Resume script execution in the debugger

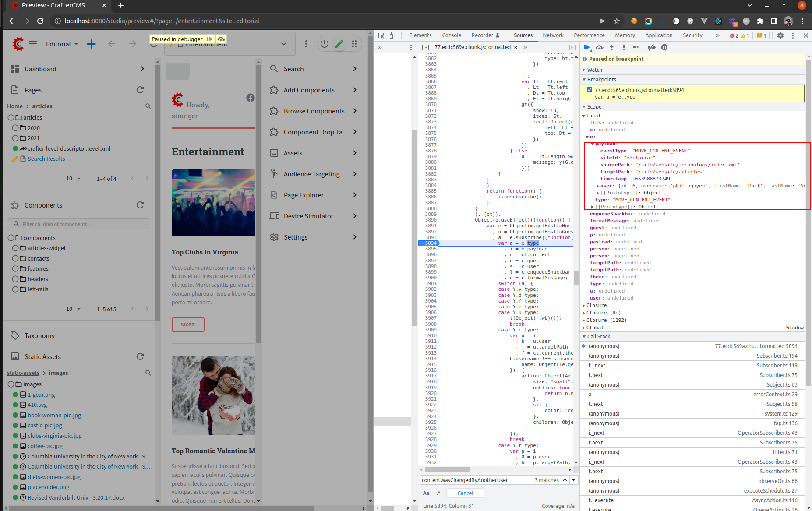pos(587,47)
